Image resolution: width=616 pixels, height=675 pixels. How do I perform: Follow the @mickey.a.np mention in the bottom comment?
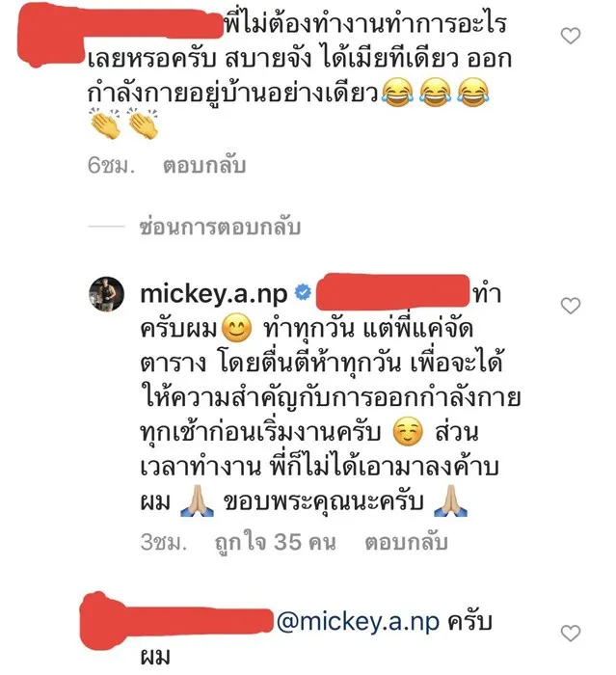coord(358,623)
